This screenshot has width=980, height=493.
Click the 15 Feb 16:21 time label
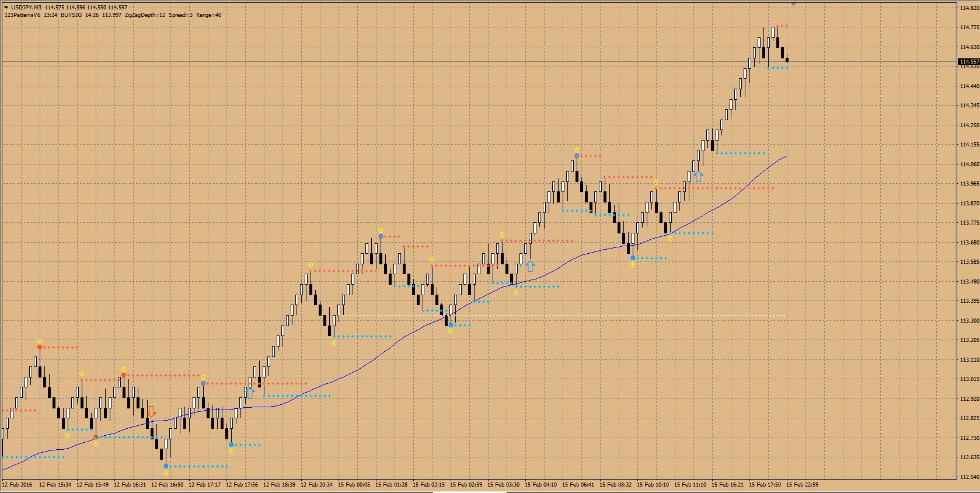[728, 484]
